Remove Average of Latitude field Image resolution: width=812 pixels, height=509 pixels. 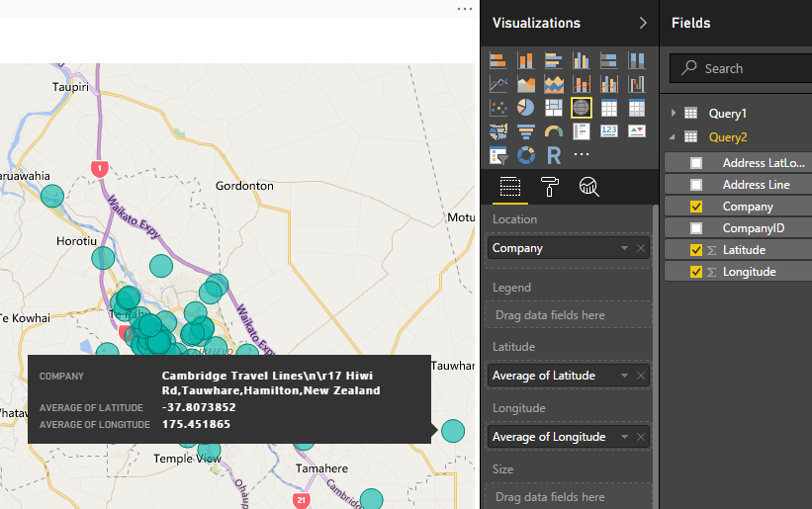pyautogui.click(x=641, y=376)
